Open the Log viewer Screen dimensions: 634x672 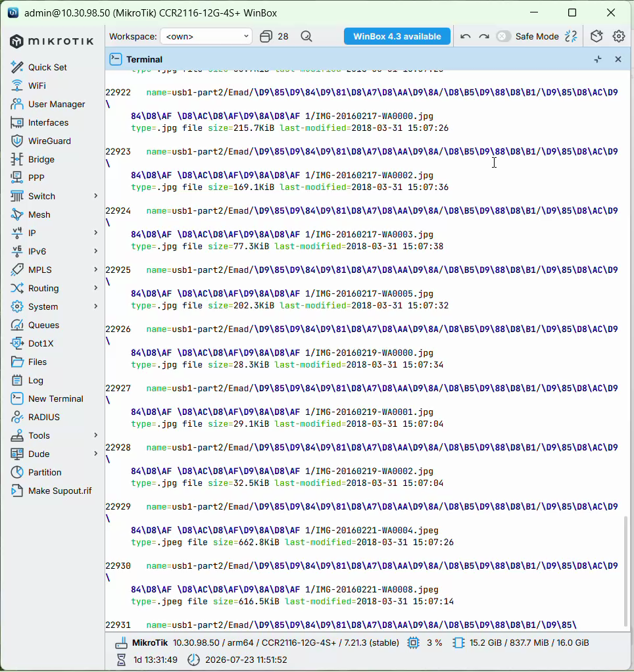click(36, 381)
